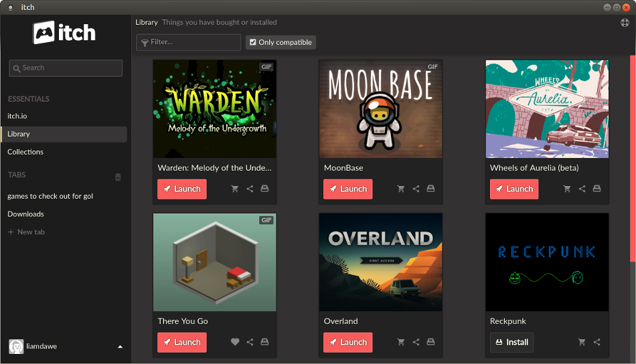
Task: Click the globe icon in top-right header
Action: [x=625, y=23]
